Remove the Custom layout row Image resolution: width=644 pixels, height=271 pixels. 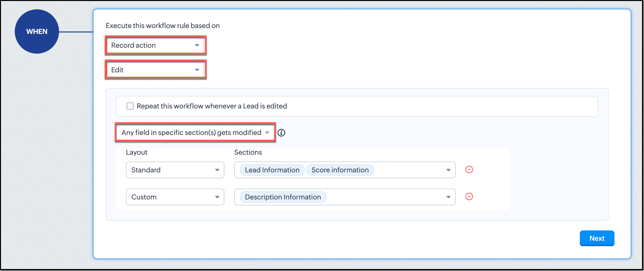(x=469, y=196)
